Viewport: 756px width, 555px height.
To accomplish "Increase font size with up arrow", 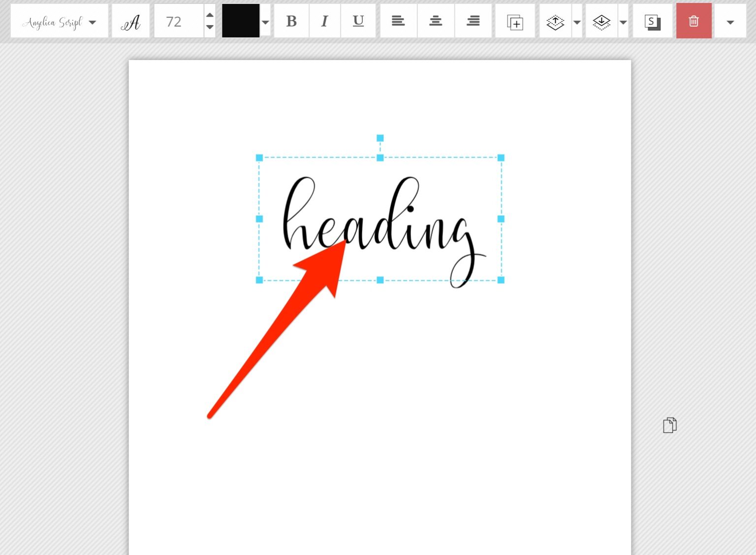I will (x=210, y=14).
